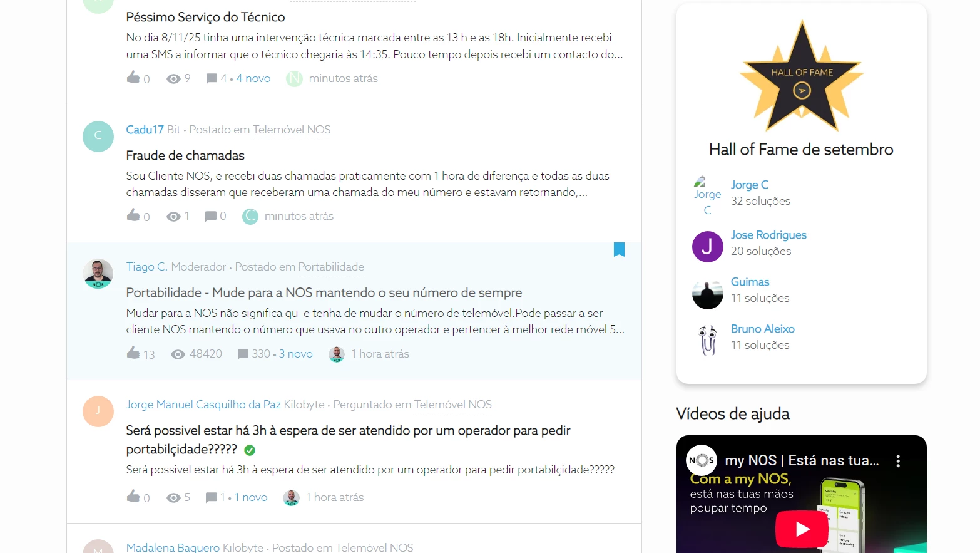Image resolution: width=980 pixels, height=553 pixels.
Task: Click the views eye icon on Péssimo Serviço post
Action: tap(173, 79)
